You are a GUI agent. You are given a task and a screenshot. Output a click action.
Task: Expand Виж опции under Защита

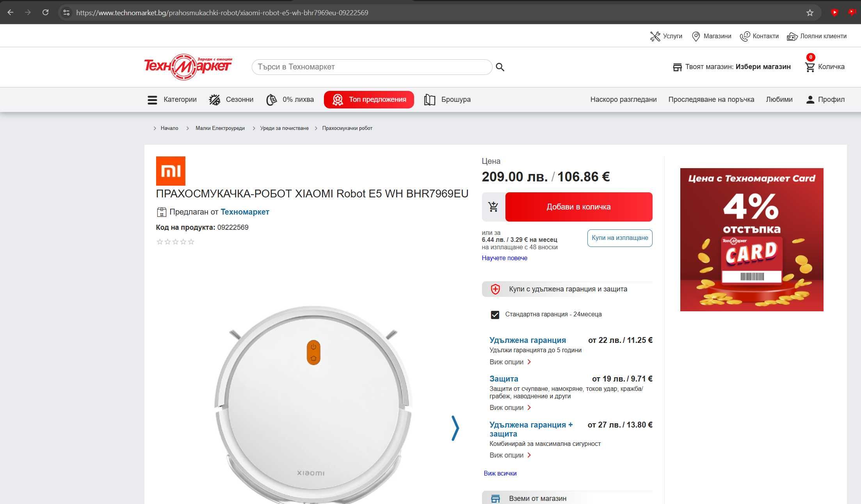click(x=510, y=408)
